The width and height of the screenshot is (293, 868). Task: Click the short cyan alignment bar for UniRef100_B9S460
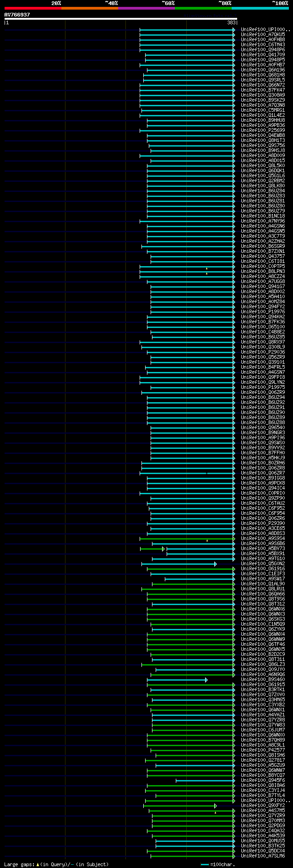pyautogui.click(x=177, y=680)
